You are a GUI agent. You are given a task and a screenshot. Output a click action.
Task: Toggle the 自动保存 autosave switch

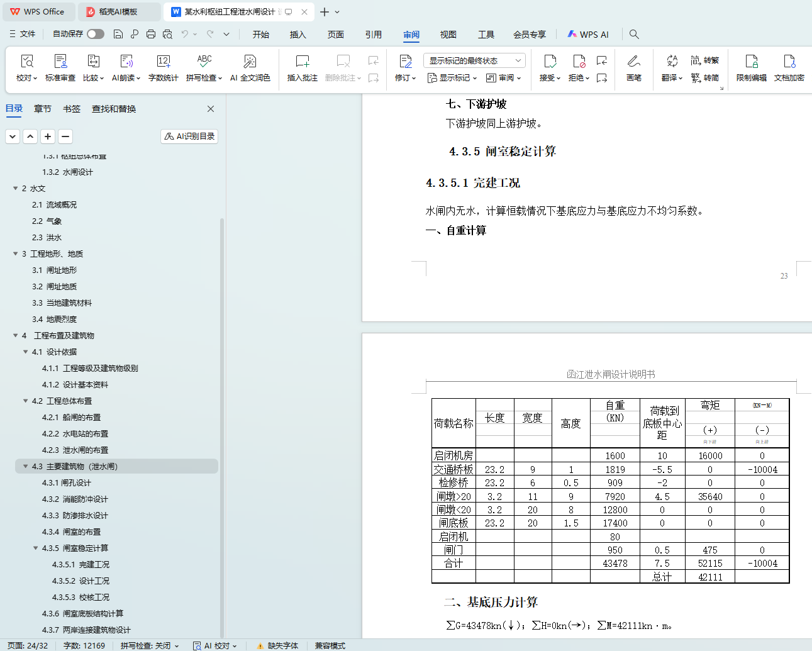(96, 34)
